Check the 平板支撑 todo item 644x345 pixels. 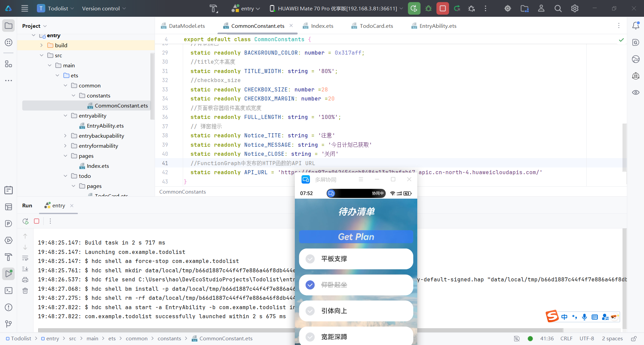tap(310, 259)
